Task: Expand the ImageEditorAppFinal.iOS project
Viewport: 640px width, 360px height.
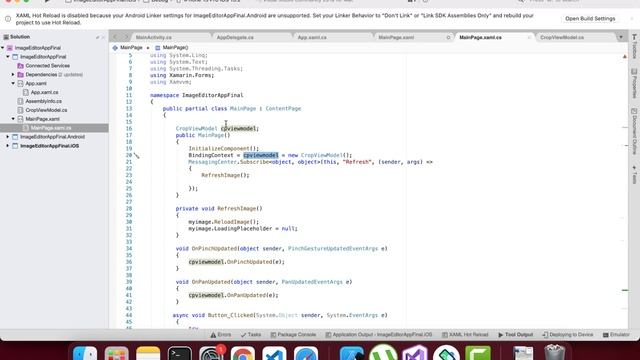Action: coord(8,146)
